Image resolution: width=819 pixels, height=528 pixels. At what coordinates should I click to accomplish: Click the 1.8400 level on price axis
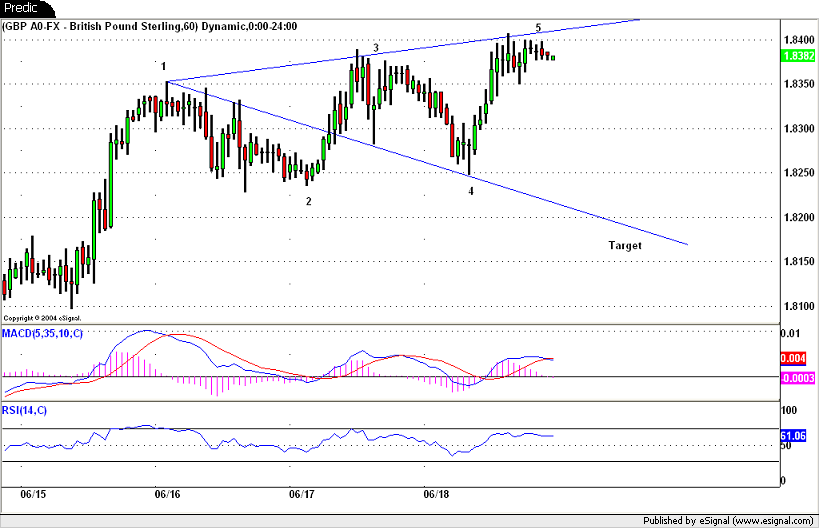pyautogui.click(x=797, y=40)
